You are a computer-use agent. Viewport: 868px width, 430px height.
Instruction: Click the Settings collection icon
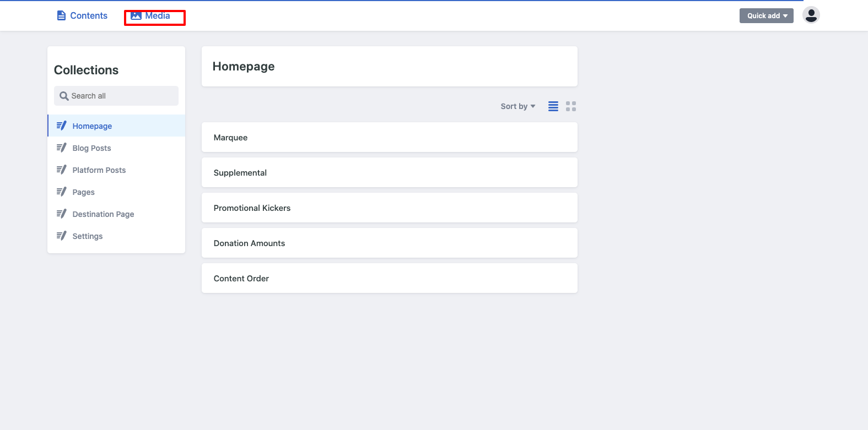[x=61, y=236]
